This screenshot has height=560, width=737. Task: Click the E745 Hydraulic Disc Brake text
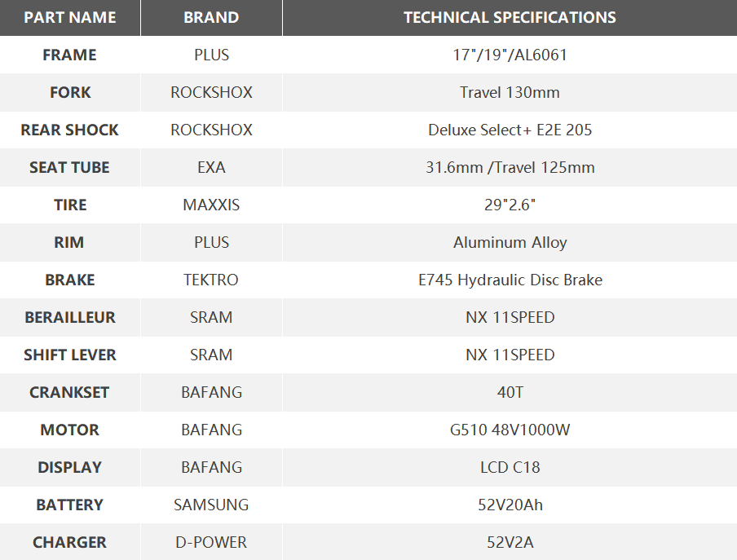510,280
